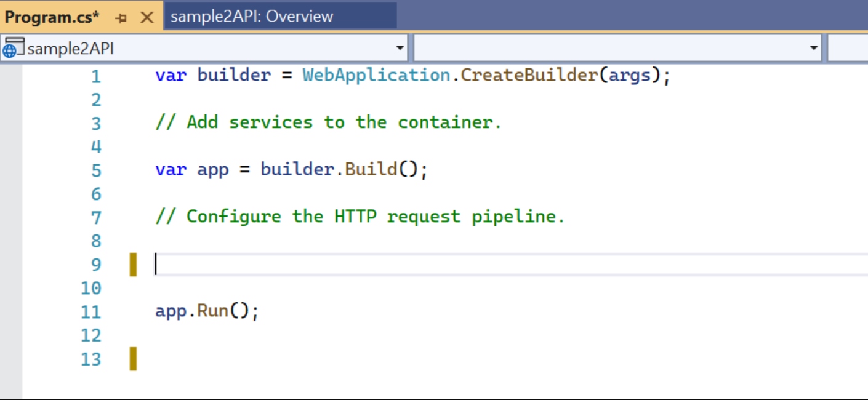Click the yellow change marker on line 13
Image resolution: width=868 pixels, height=400 pixels.
pyautogui.click(x=133, y=359)
